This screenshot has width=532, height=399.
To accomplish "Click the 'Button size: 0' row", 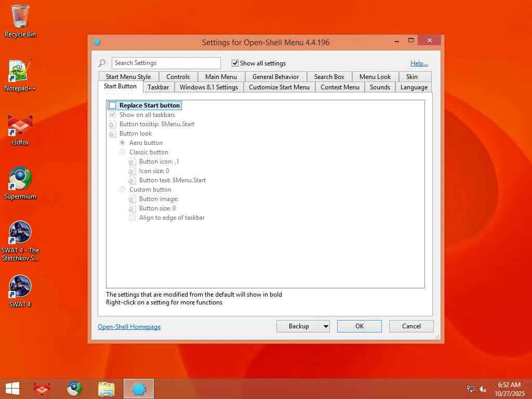I will (152, 208).
